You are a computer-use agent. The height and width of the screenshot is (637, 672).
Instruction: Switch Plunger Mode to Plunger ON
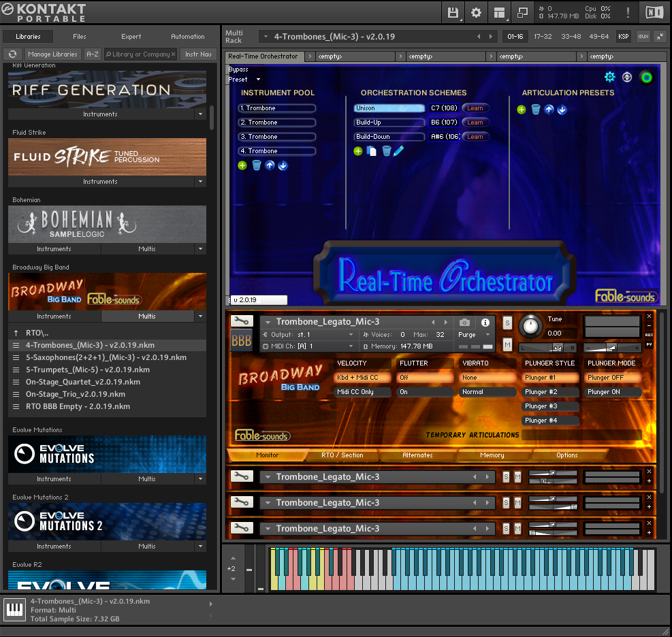coord(613,391)
